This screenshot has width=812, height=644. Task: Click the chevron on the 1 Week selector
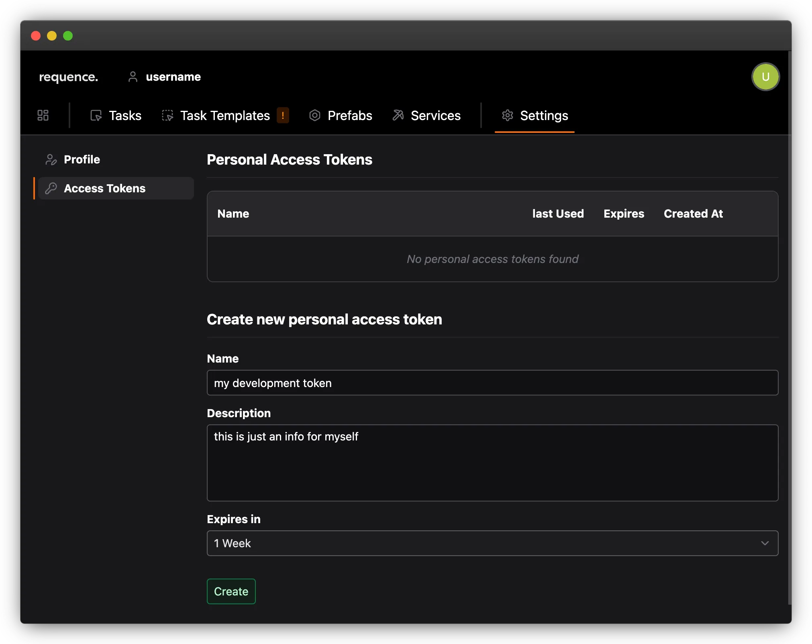[765, 543]
